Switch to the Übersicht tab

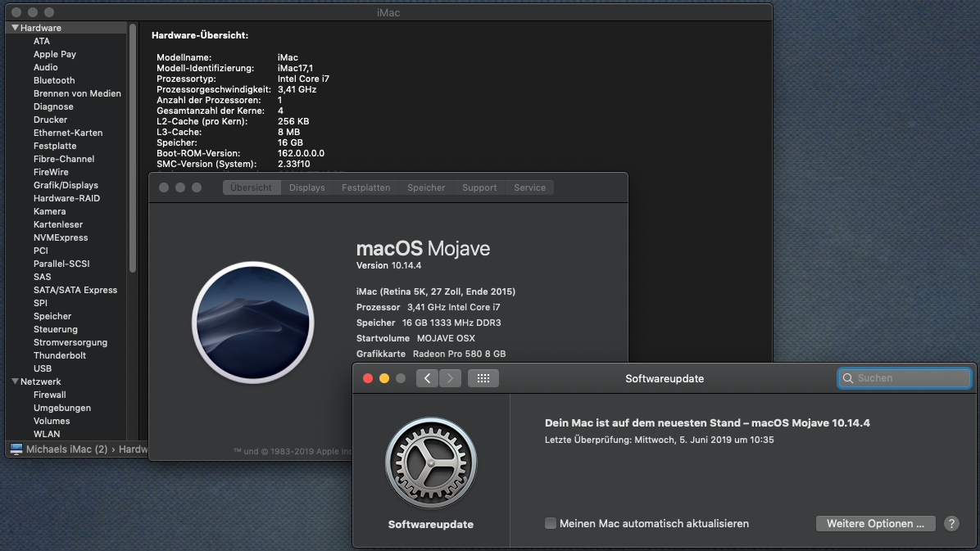pos(252,187)
